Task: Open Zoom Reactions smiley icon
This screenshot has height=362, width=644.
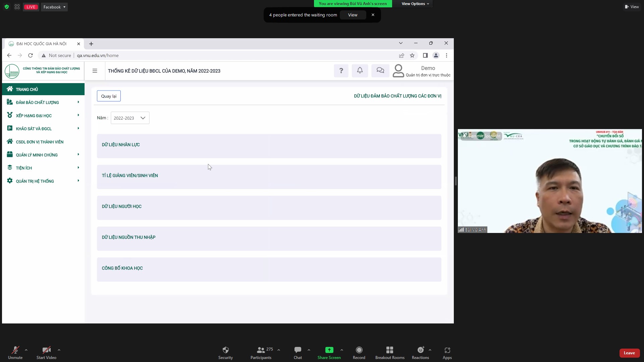Action: pos(420,350)
